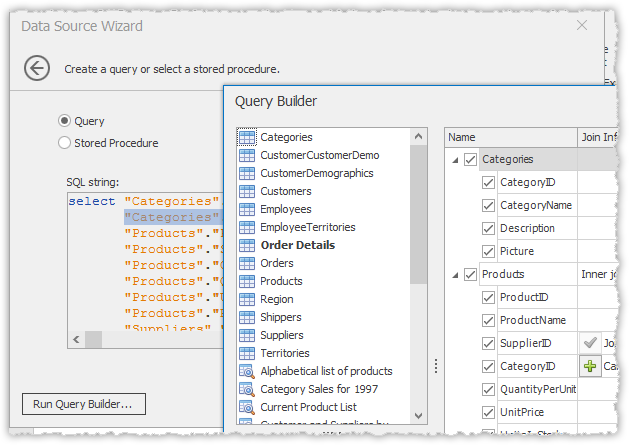Select the Stored Procedure radio button

point(65,143)
